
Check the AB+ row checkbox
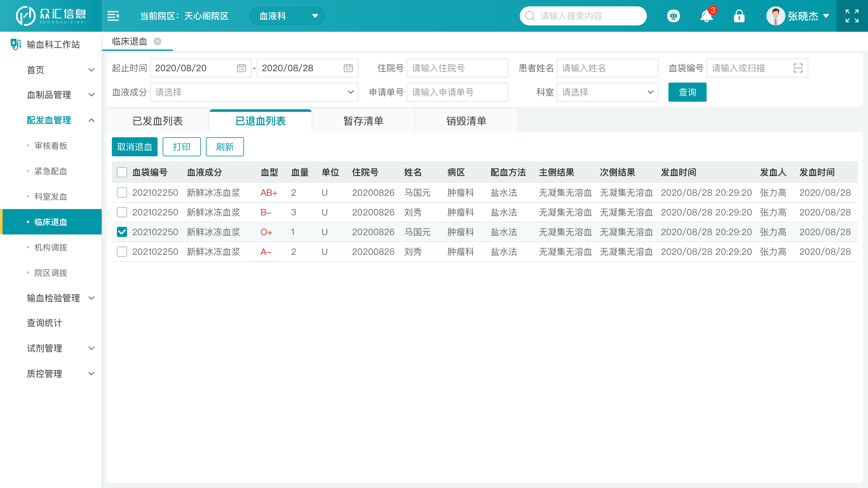click(x=122, y=193)
